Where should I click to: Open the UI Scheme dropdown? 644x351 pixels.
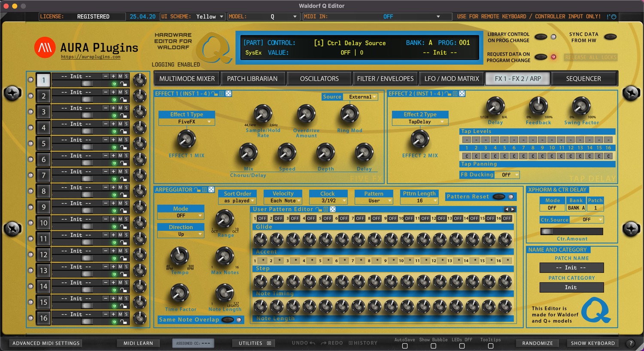[x=210, y=17]
